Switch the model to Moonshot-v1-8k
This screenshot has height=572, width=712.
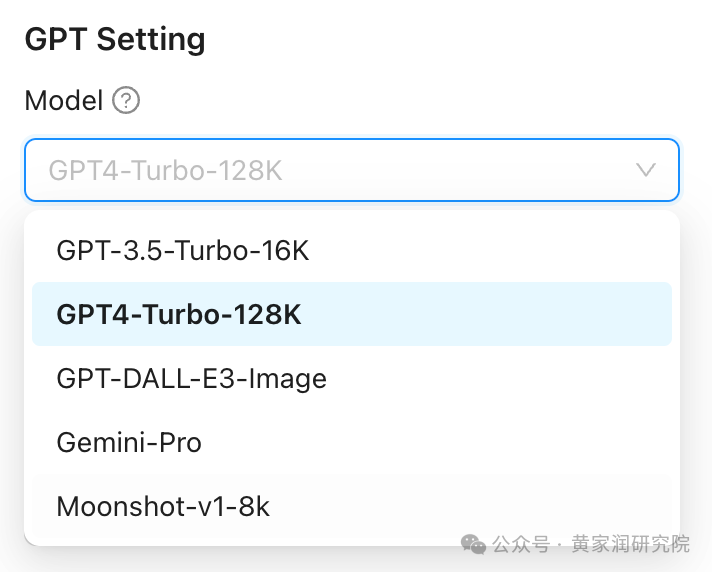(x=163, y=506)
